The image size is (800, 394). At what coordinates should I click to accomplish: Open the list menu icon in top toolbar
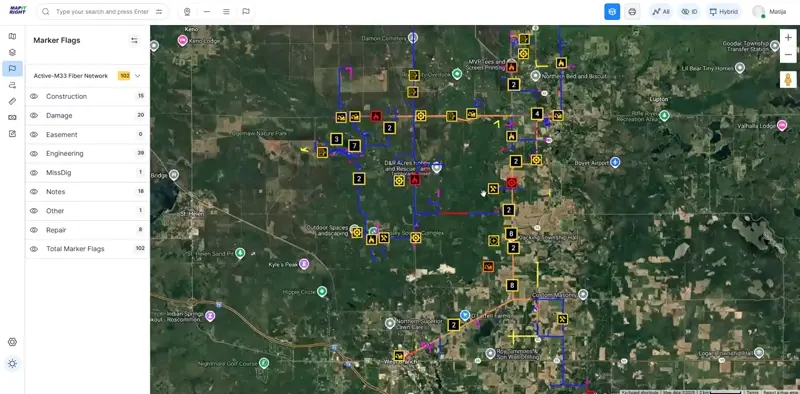click(x=226, y=11)
